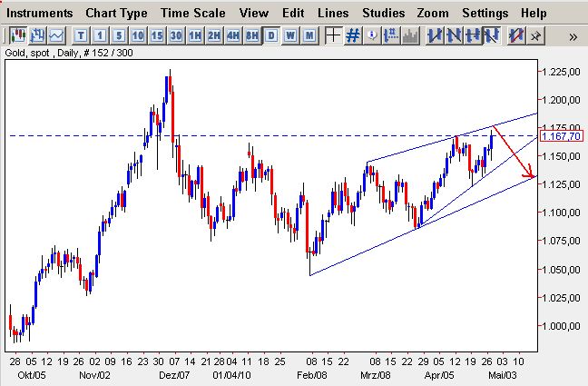Click the price levels dotted icon
Viewport: 588px width, 386px height.
391,36
